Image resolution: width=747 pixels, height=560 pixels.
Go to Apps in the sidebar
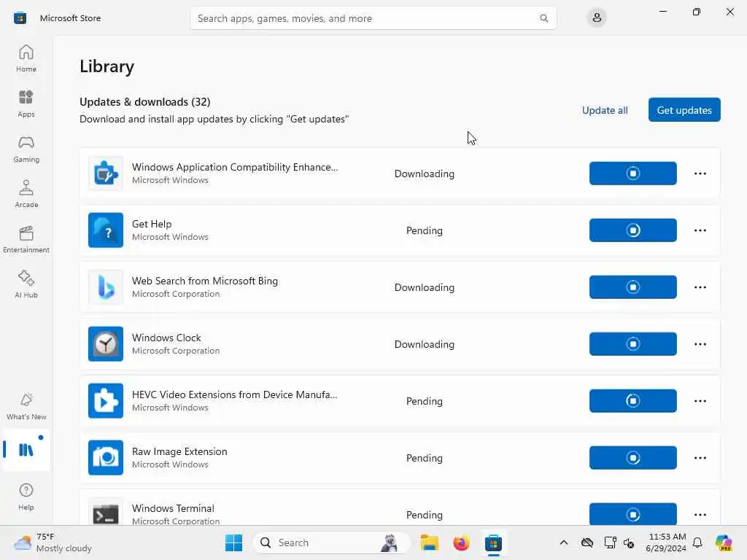pos(26,104)
